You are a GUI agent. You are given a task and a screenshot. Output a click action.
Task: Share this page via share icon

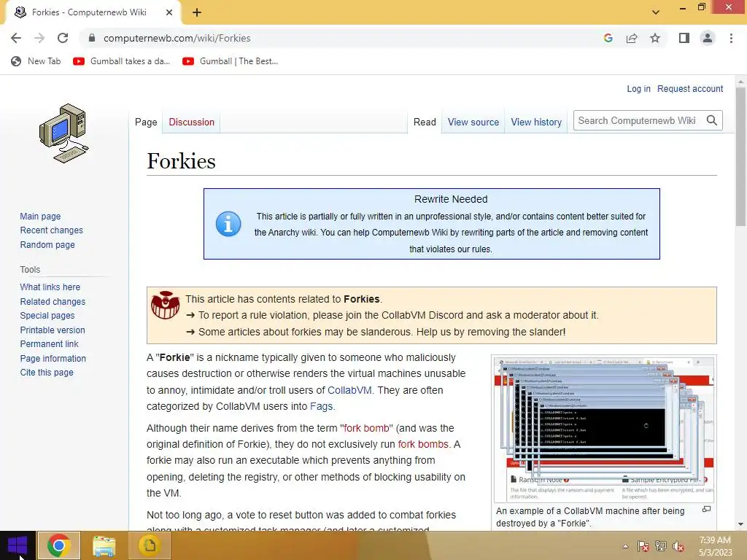632,38
